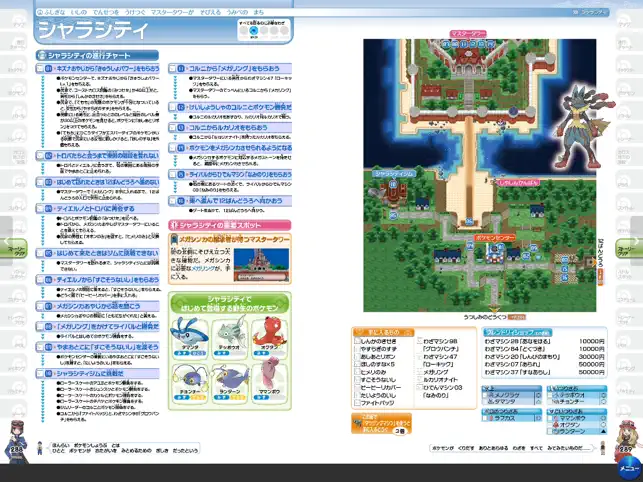643x482 pixels.
Task: Click the pink シャラシティの重要スポット header
Action: 230,225
